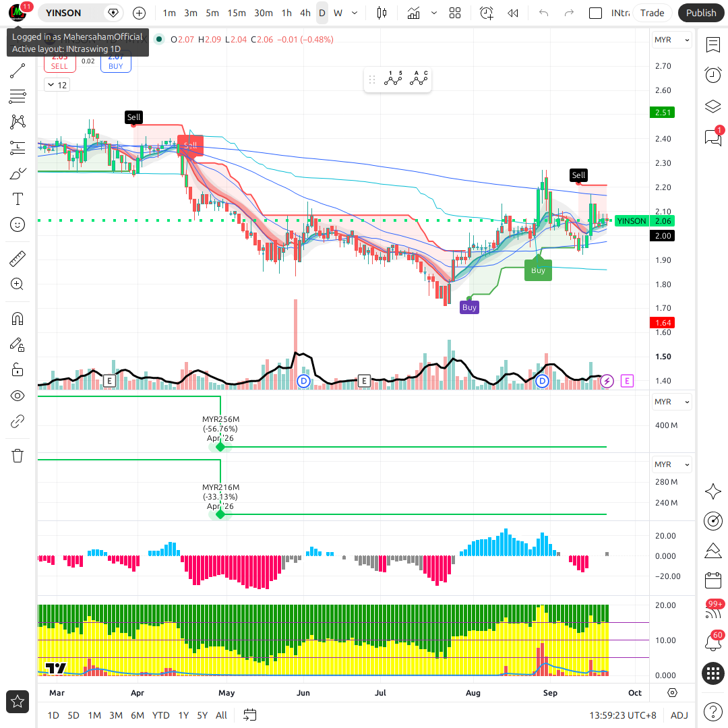Viewport: 728px width, 728px height.
Task: Toggle ADJ adjusted price data
Action: 679,715
